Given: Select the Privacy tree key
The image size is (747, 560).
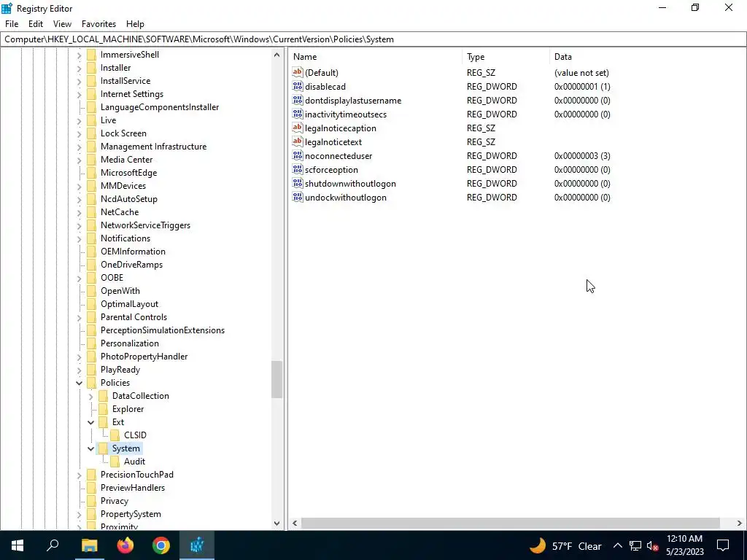Looking at the screenshot, I should tap(115, 500).
